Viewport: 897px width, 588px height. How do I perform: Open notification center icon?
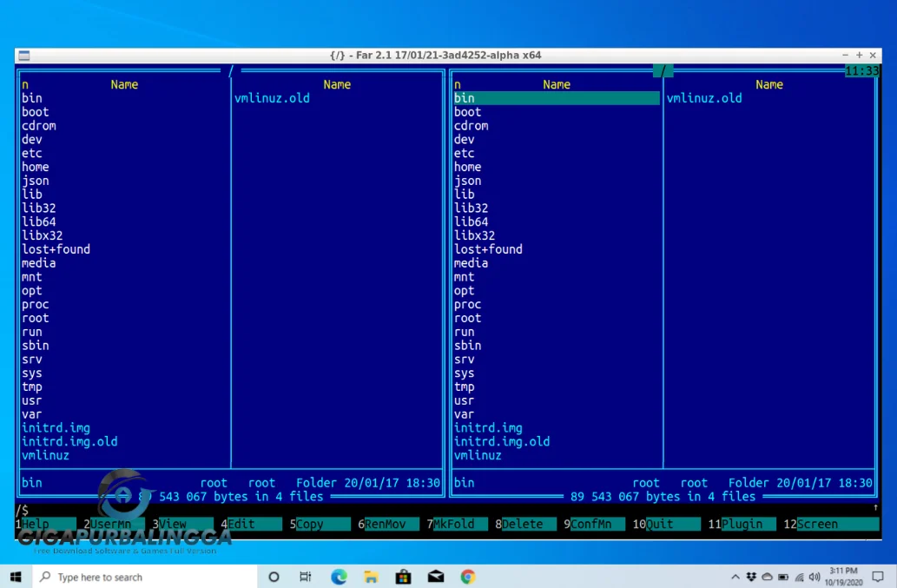coord(878,577)
